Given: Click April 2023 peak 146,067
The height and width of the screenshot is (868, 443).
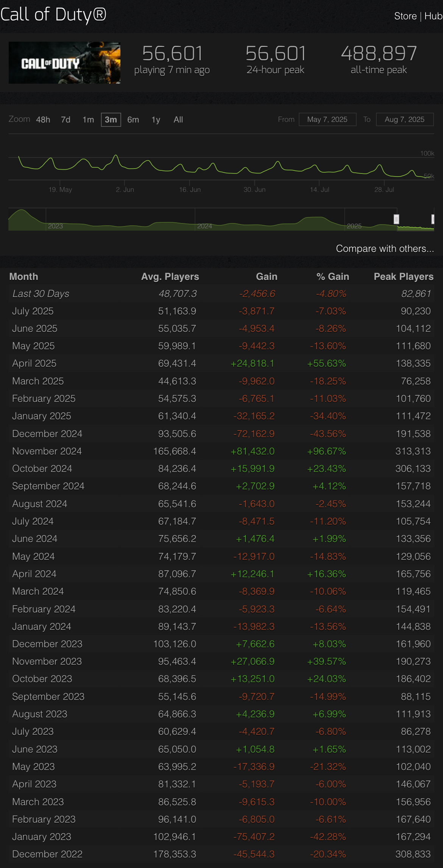Looking at the screenshot, I should click(x=413, y=784).
